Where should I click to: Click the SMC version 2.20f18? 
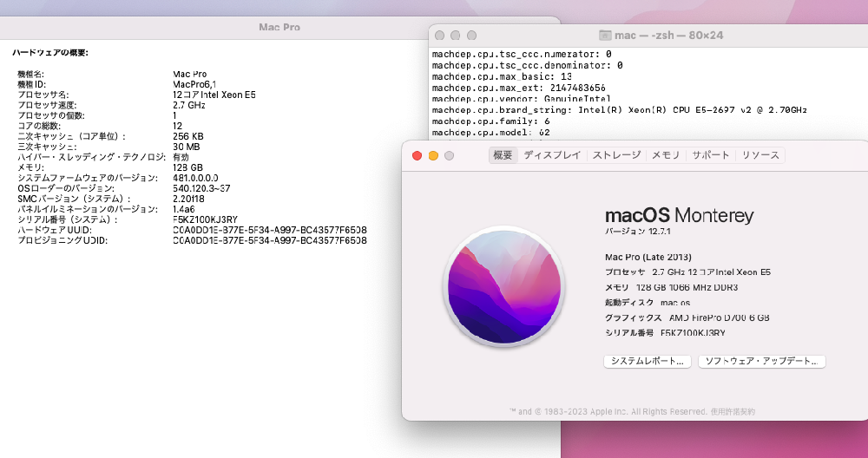188,199
